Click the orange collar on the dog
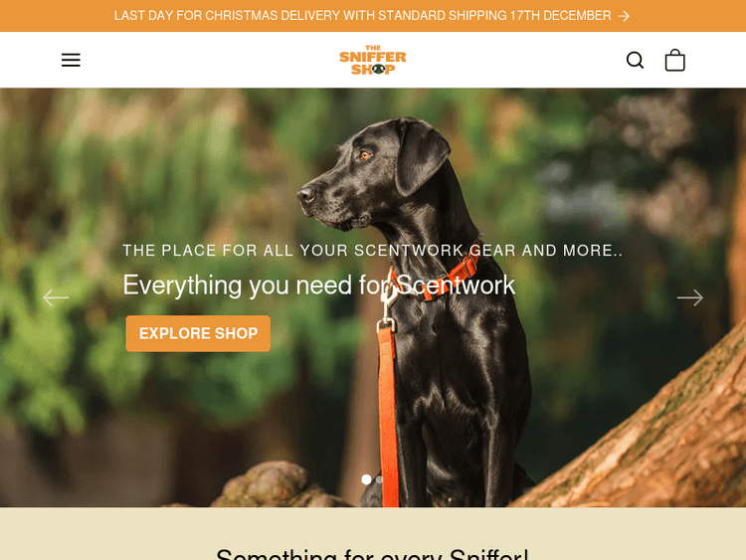Viewport: 746px width, 560px height. click(x=443, y=276)
